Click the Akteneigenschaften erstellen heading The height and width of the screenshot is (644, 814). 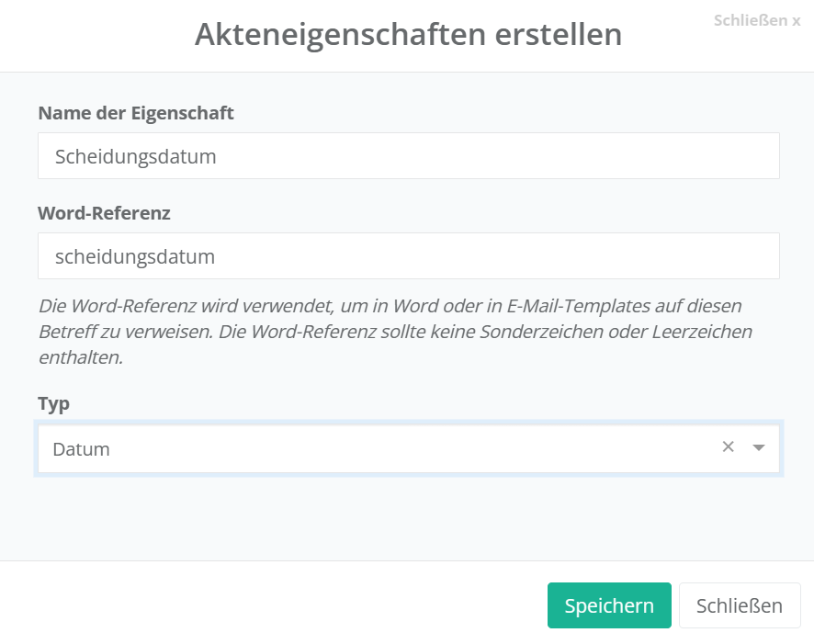point(408,35)
